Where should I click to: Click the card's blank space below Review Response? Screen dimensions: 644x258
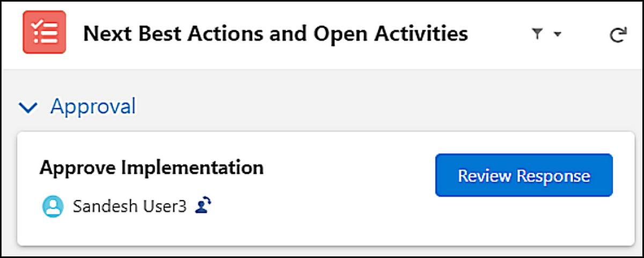point(523,223)
